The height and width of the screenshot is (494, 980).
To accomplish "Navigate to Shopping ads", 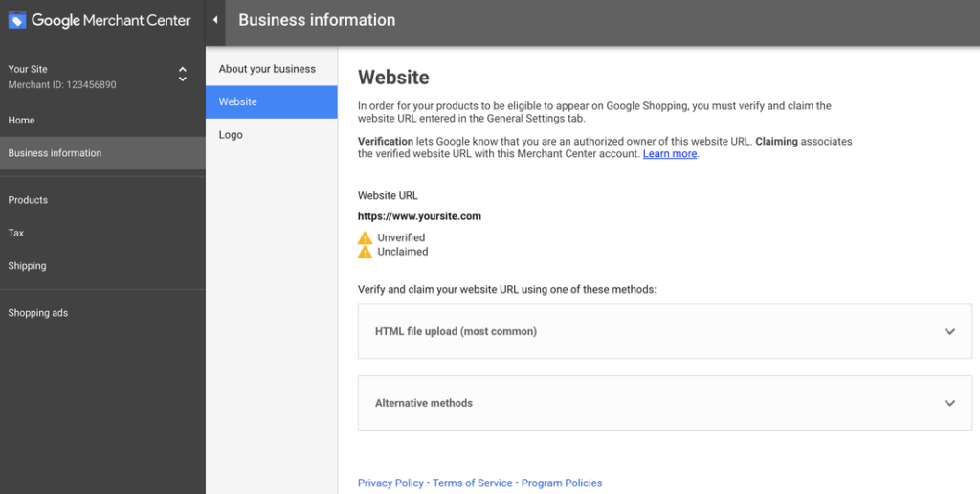I will [38, 313].
